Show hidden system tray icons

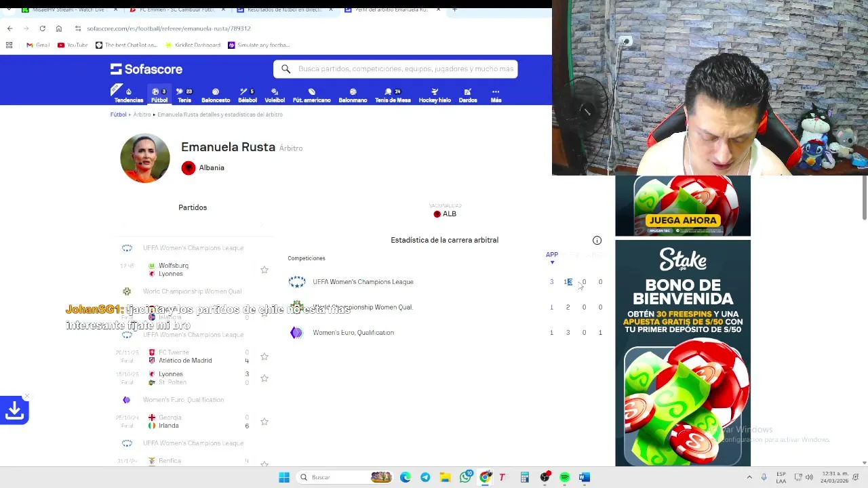point(749,477)
